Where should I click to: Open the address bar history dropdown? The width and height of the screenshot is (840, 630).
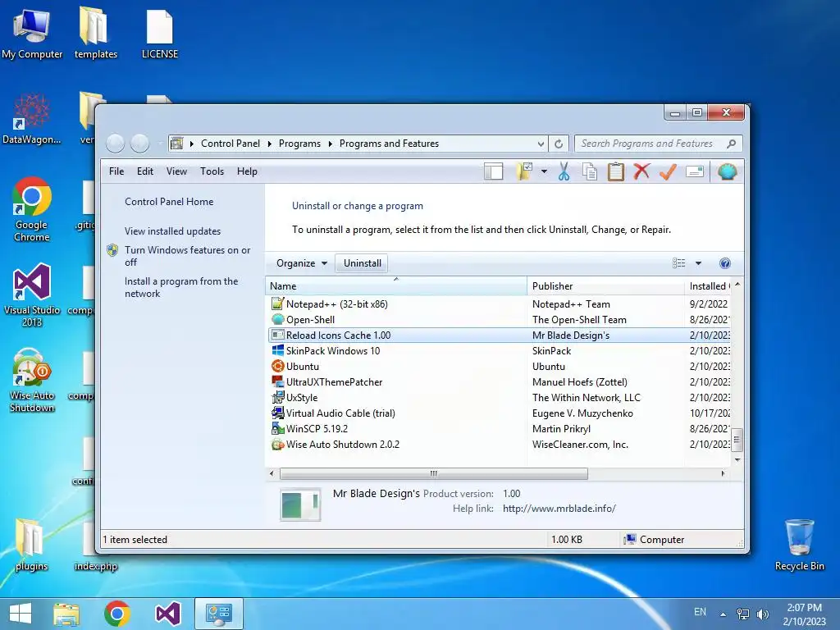pos(541,144)
